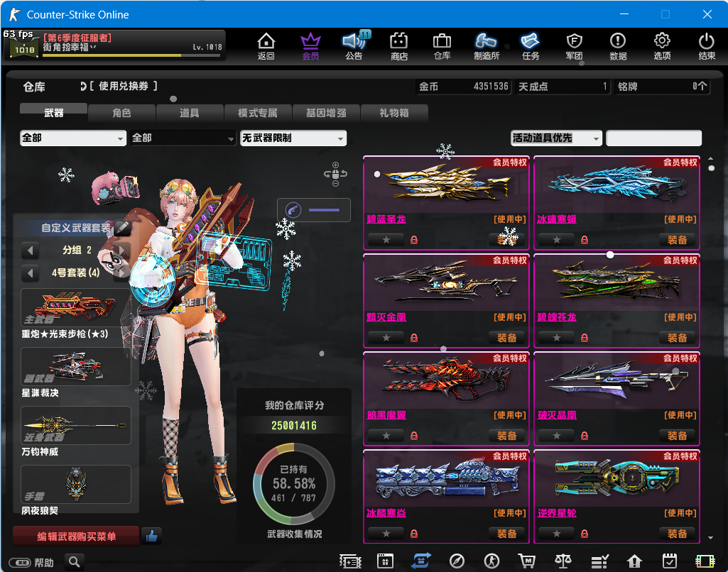Go to the 商店 shop icon

tap(399, 46)
